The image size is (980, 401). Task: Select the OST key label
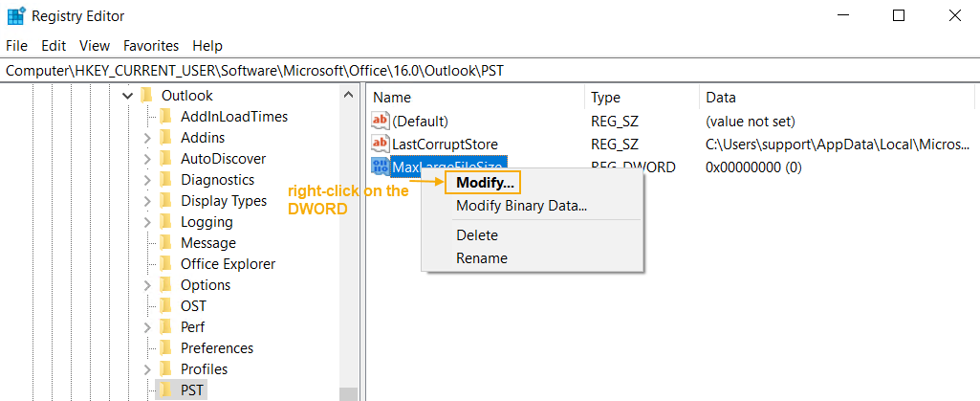193,306
